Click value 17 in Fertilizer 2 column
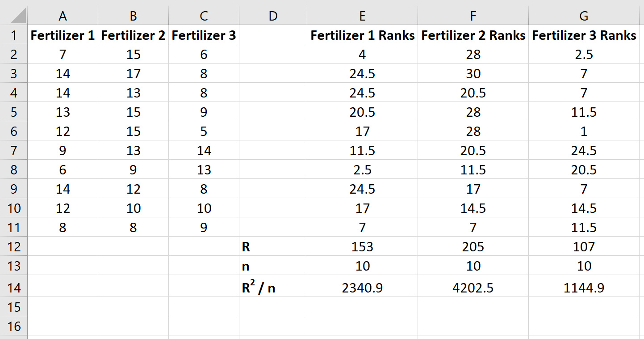This screenshot has width=644, height=339. [x=134, y=73]
